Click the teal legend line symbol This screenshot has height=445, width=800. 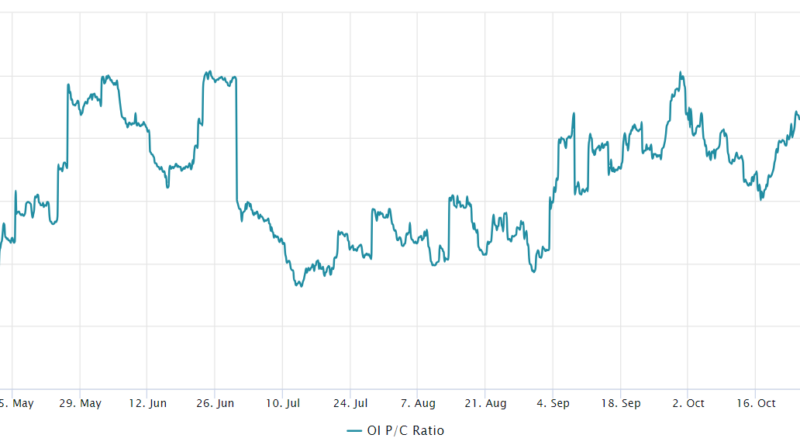tap(355, 430)
